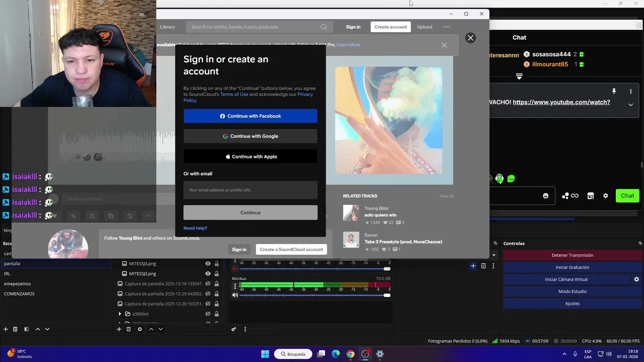Move scene up with the up arrow
The image size is (644, 362).
pyautogui.click(x=38, y=329)
